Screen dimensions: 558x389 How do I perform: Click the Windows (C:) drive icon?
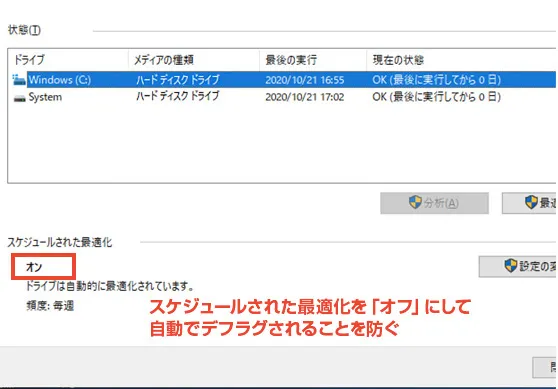click(19, 80)
